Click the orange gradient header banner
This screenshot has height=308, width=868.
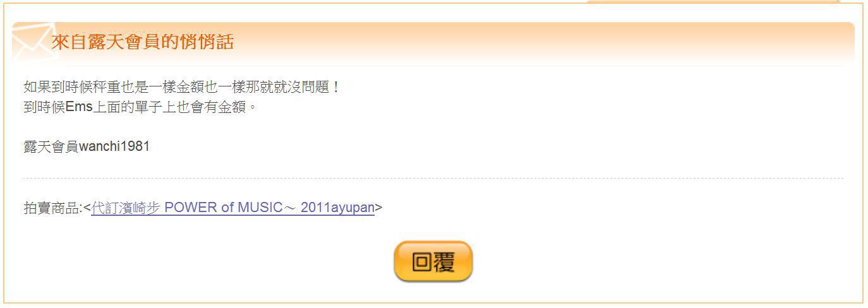(433, 44)
